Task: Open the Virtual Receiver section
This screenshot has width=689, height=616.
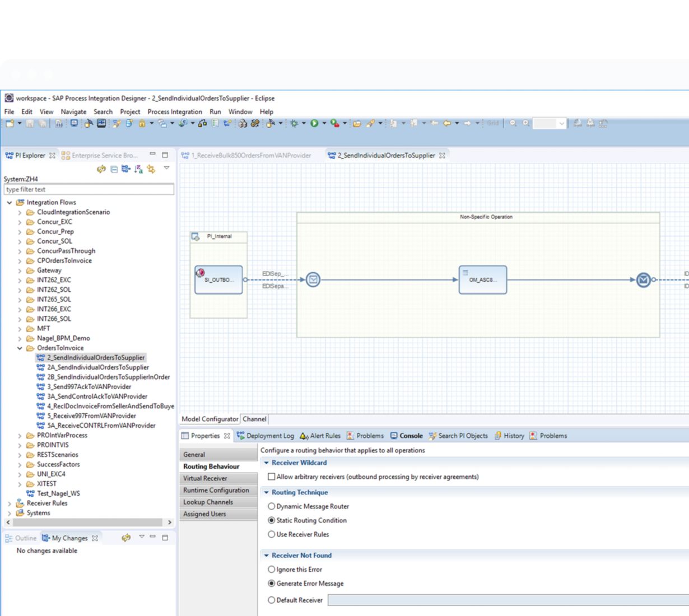Action: 218,478
